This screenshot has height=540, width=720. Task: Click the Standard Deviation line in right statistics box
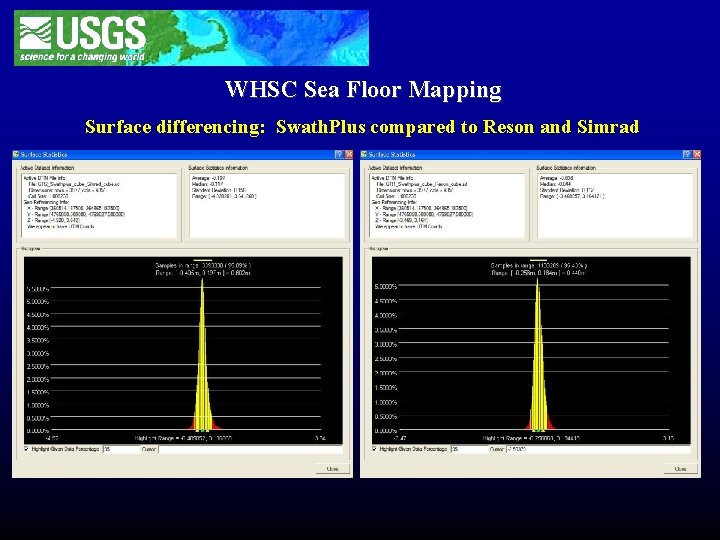pyautogui.click(x=568, y=190)
